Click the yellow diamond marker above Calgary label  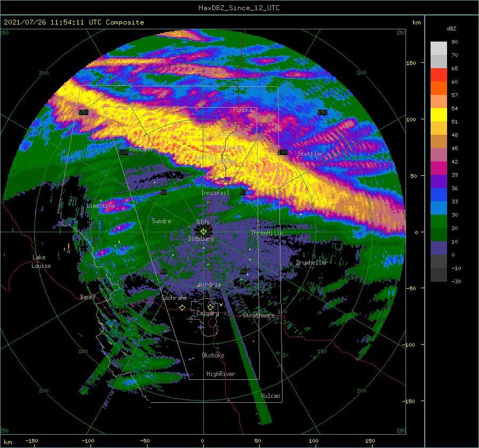tap(210, 306)
